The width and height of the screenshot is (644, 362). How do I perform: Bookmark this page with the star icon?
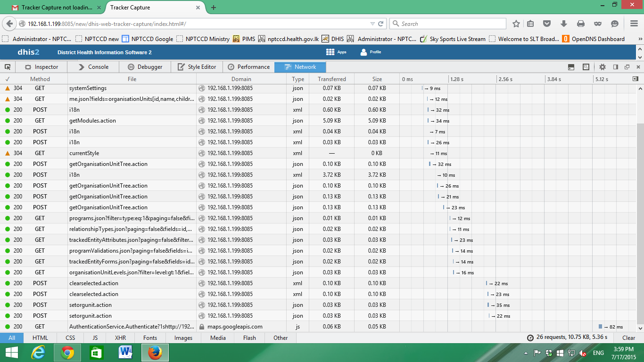[x=516, y=24]
